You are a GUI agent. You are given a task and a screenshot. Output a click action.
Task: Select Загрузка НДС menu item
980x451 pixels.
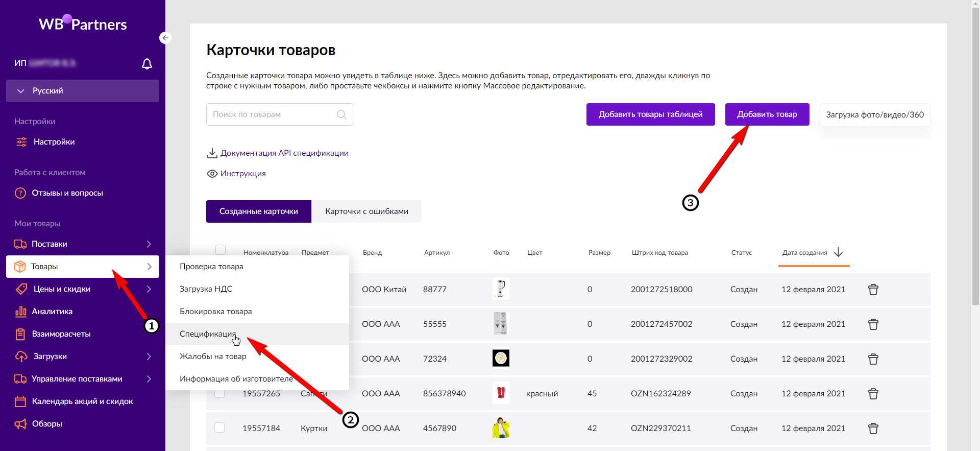(257, 289)
